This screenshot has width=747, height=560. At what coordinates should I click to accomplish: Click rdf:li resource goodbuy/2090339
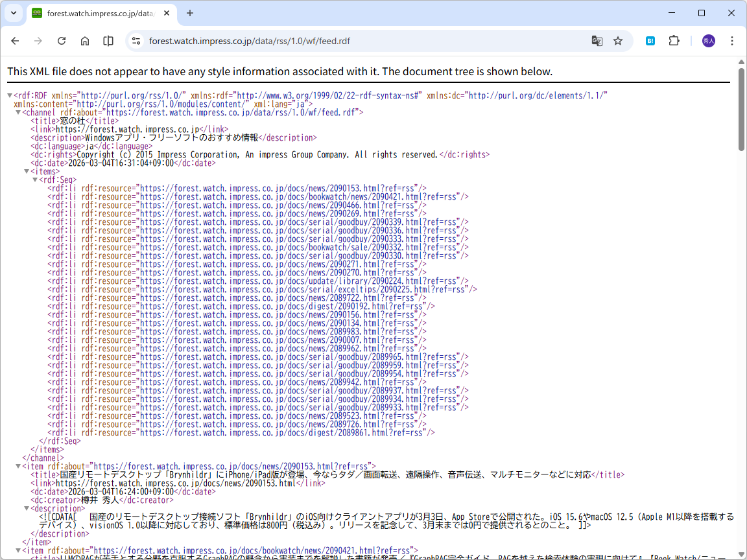[257, 222]
